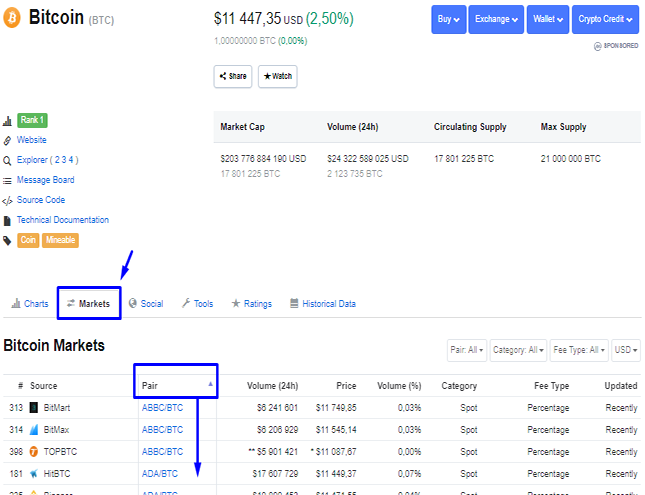Click the BitMax source name

coord(56,430)
